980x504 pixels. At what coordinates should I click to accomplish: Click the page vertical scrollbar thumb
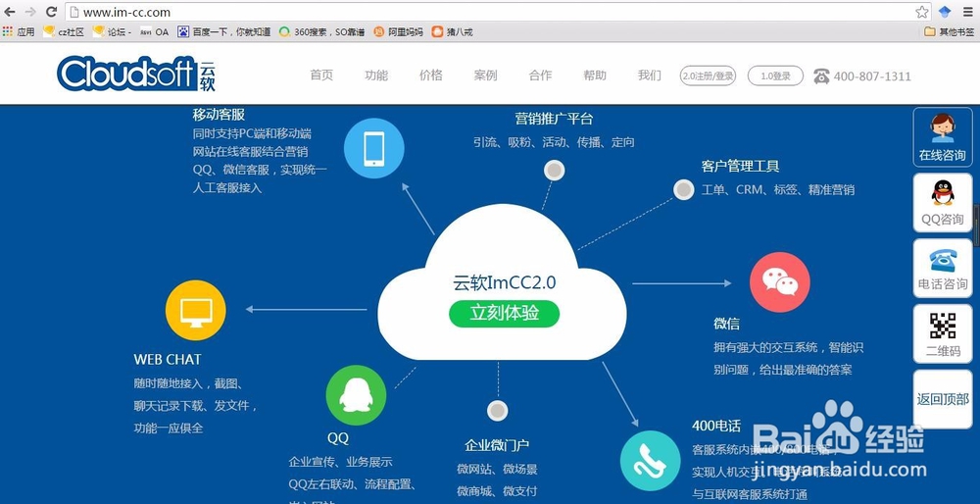point(977,227)
